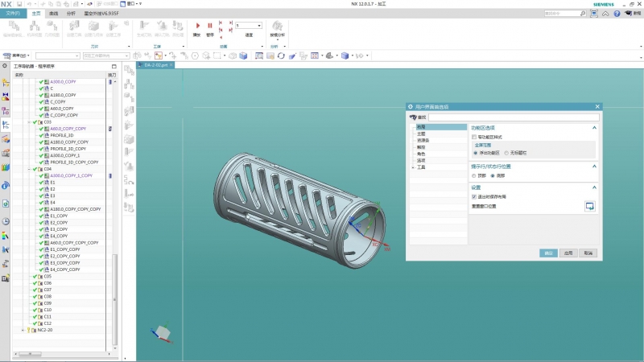The height and width of the screenshot is (362, 644).
Task: Click the rectangle selection icon in the top toolbar
Action: click(x=217, y=56)
